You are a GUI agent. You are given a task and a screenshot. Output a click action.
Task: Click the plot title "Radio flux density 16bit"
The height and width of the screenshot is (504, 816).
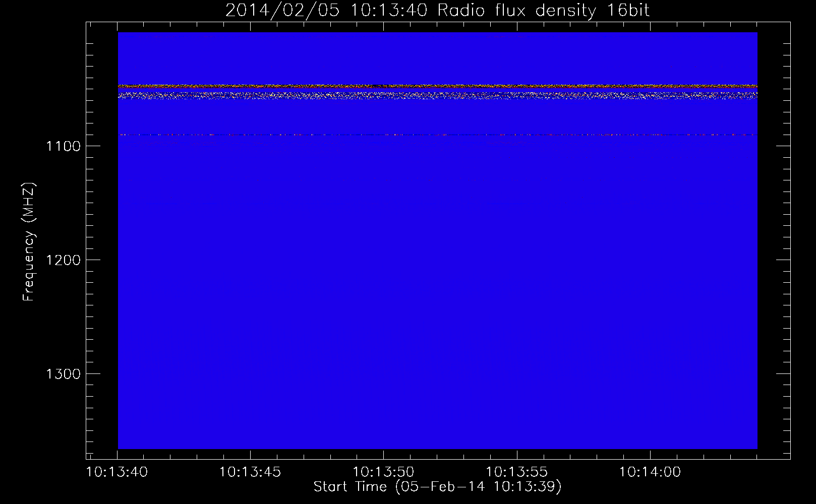pos(543,10)
